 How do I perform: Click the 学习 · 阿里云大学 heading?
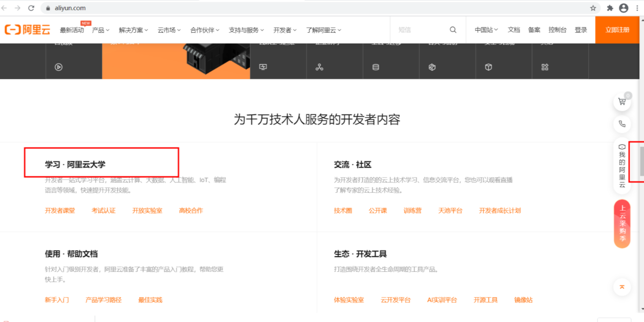click(x=75, y=165)
